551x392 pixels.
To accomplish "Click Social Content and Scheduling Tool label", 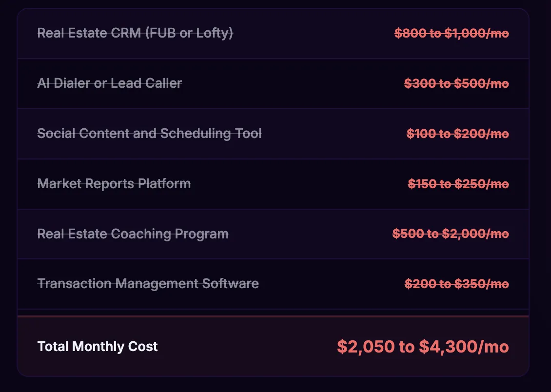I will coord(149,134).
